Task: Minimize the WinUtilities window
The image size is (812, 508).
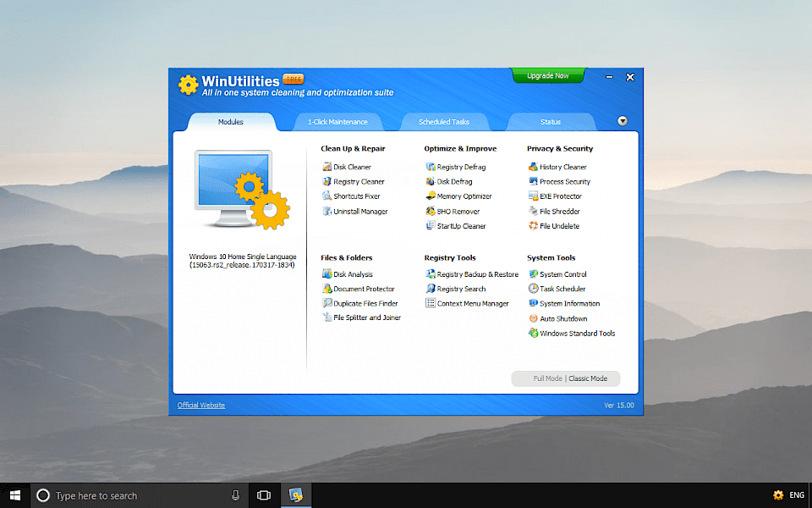Action: point(610,77)
